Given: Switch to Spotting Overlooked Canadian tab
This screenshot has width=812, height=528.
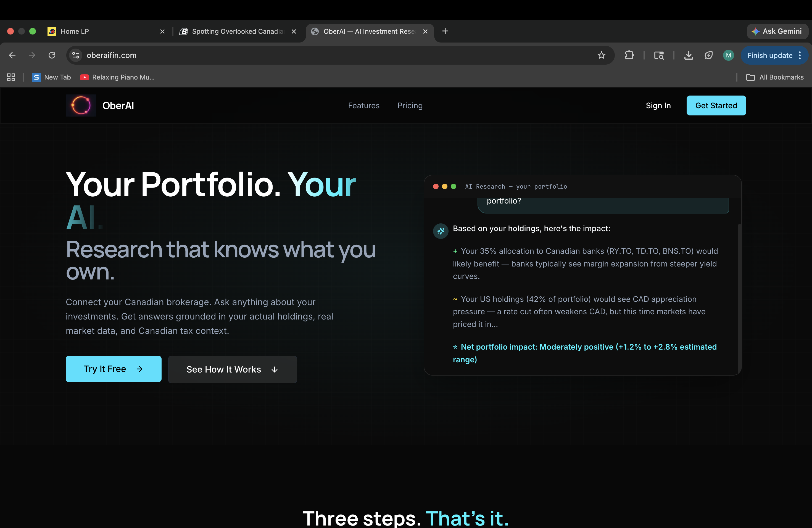Looking at the screenshot, I should (x=238, y=31).
